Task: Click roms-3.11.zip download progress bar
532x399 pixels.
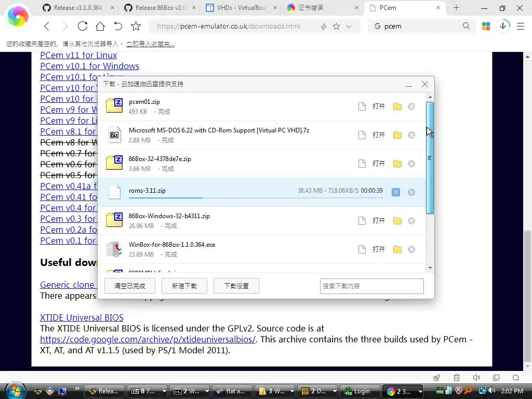Action: point(256,197)
